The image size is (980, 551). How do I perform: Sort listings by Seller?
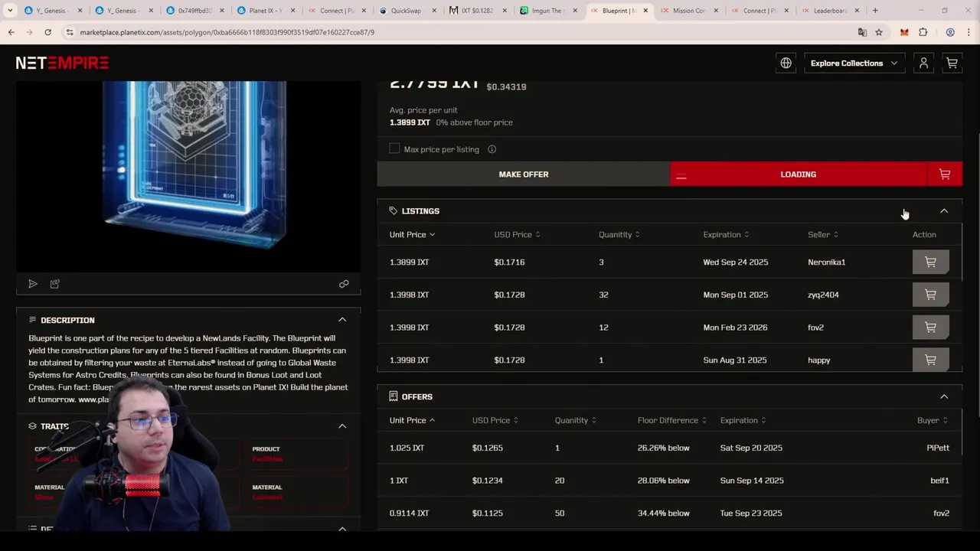pyautogui.click(x=822, y=235)
